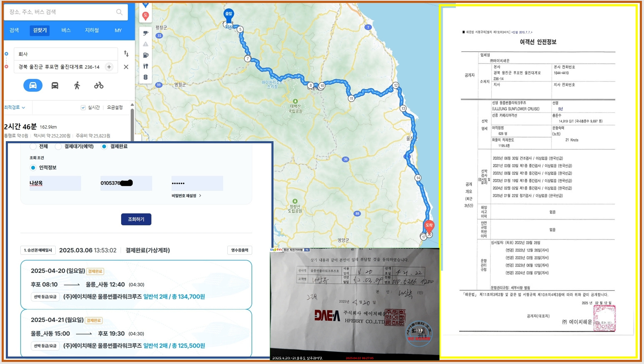Viewport: 644px width, 364px height.
Task: Swap origin and destination with arrows icon
Action: [126, 54]
